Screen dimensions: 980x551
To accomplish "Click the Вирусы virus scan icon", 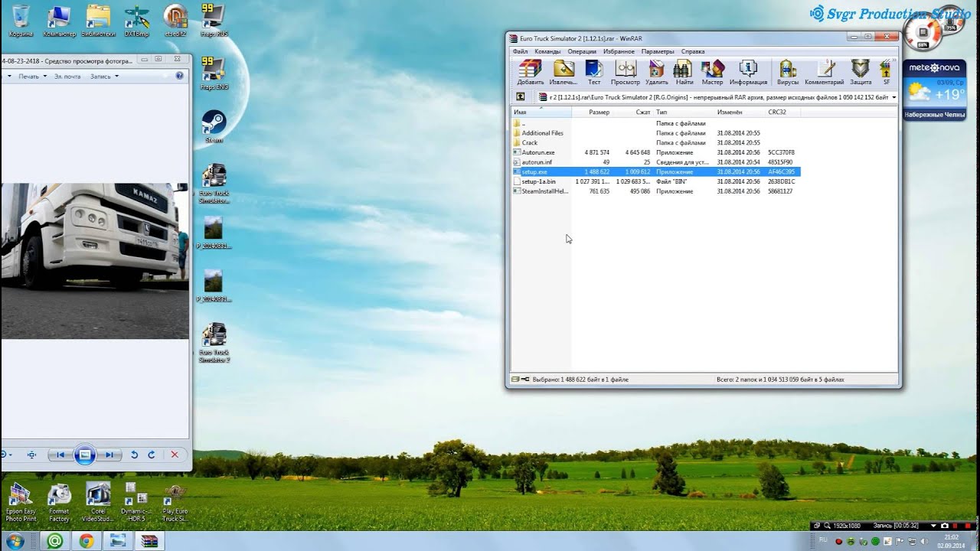I will coord(787,72).
